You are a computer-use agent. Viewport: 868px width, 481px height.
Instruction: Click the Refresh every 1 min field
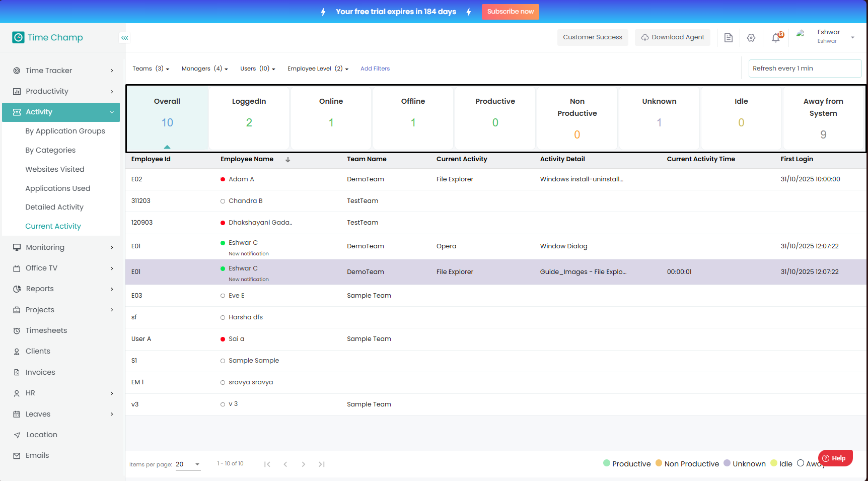tap(804, 68)
